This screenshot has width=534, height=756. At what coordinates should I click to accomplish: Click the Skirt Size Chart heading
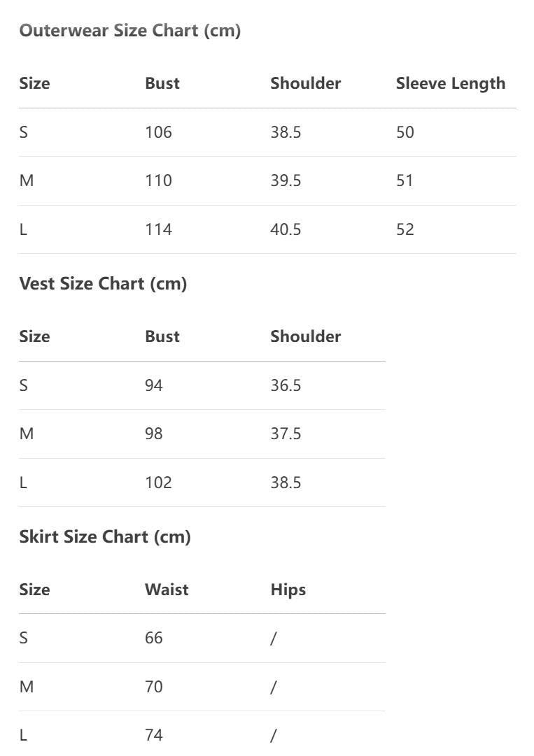(x=105, y=537)
